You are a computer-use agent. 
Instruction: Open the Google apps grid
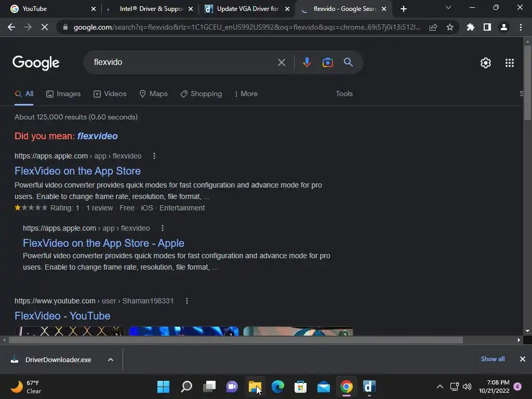coord(510,63)
